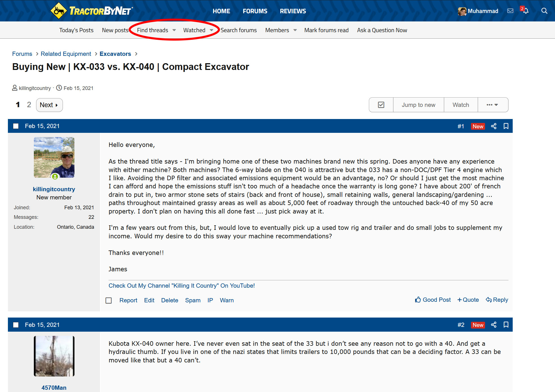555x392 pixels.
Task: Click the Next page button
Action: coord(49,105)
